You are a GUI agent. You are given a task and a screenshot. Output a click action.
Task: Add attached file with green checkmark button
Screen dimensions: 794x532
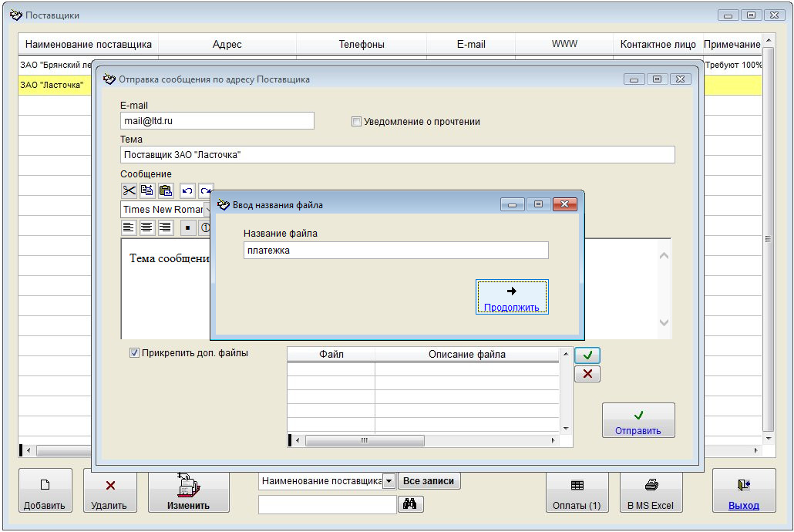[x=587, y=355]
